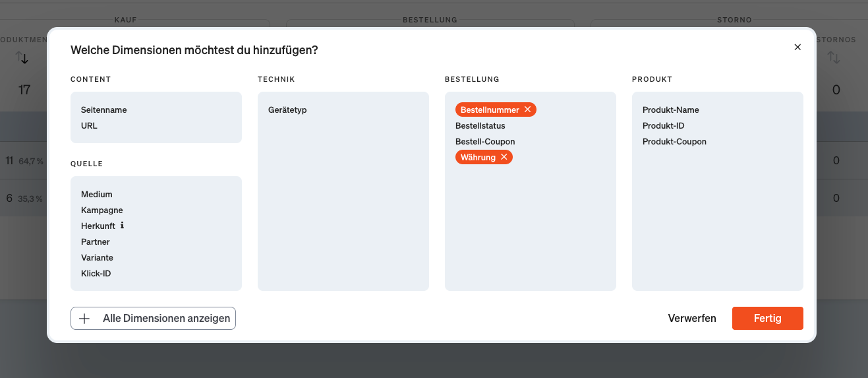This screenshot has width=868, height=378.
Task: Click the plus icon beside Alle Dimensionen anzeigen
Action: [x=84, y=318]
